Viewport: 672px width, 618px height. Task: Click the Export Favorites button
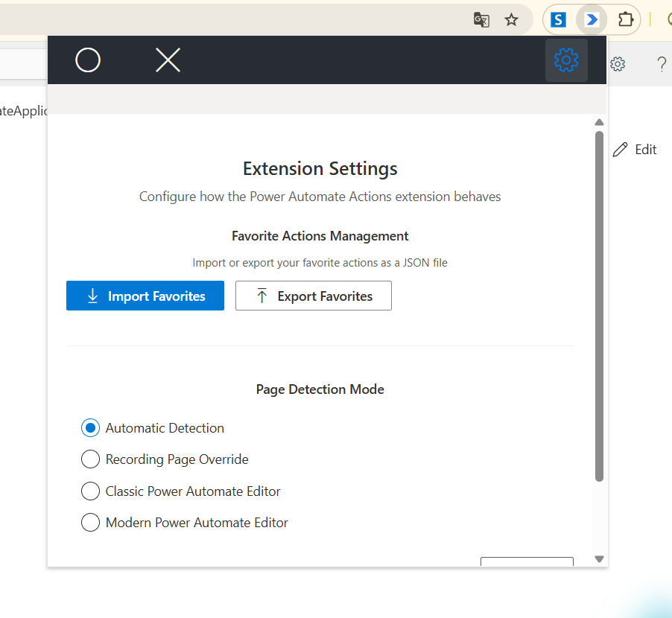[313, 296]
